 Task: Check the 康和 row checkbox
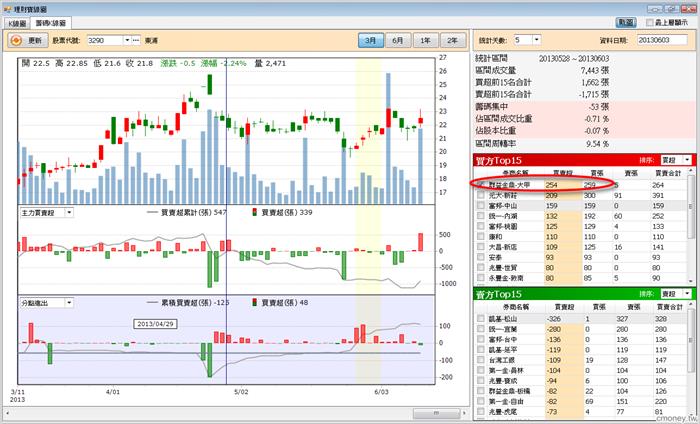tap(481, 237)
